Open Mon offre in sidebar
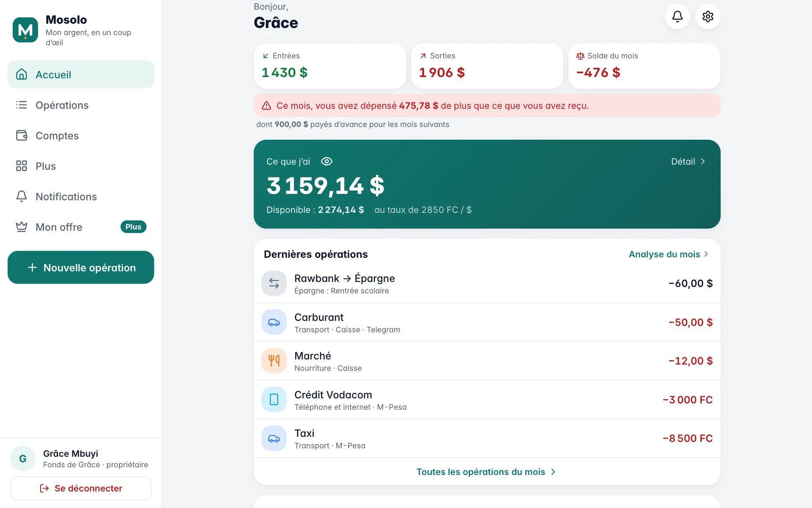 [81, 227]
